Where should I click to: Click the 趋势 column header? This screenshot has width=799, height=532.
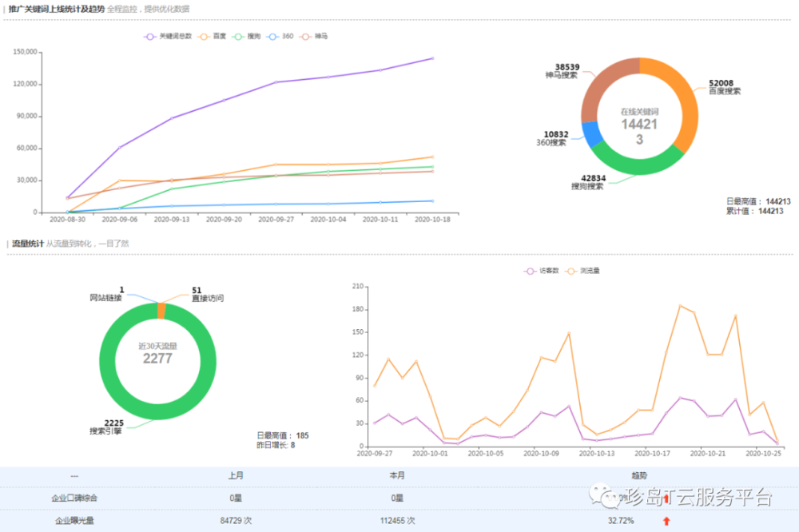639,475
